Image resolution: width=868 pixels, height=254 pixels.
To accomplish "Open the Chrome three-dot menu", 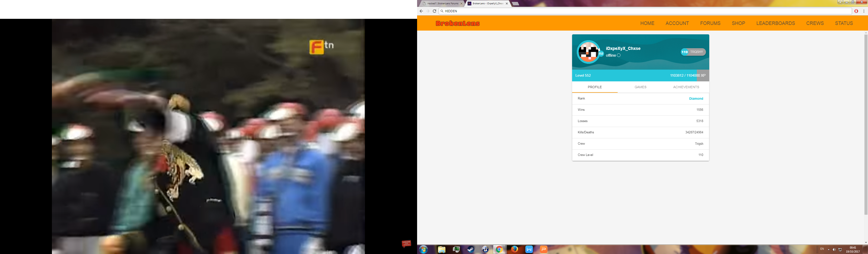I will point(864,11).
